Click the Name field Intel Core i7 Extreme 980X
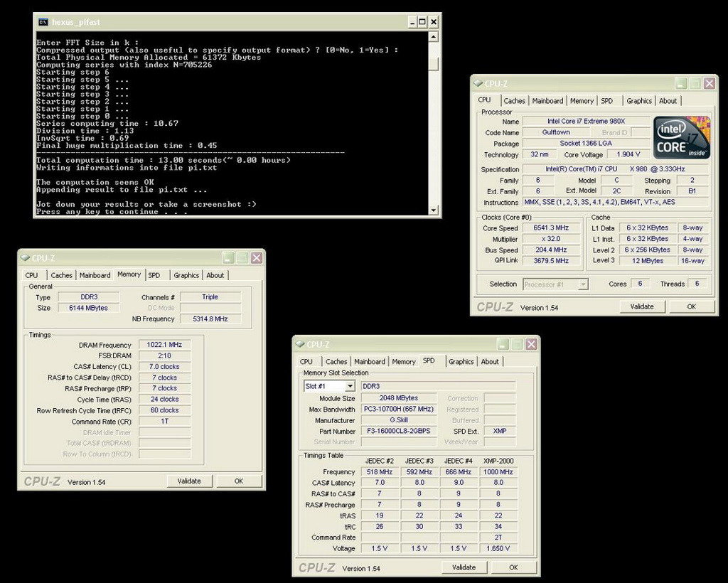Screen dimensions: 728x583 click(587, 121)
